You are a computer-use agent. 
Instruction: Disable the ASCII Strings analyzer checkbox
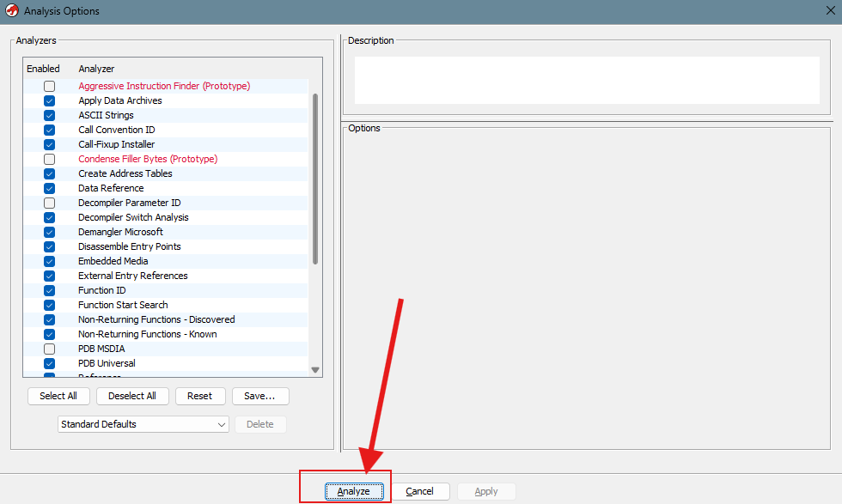[x=49, y=115]
